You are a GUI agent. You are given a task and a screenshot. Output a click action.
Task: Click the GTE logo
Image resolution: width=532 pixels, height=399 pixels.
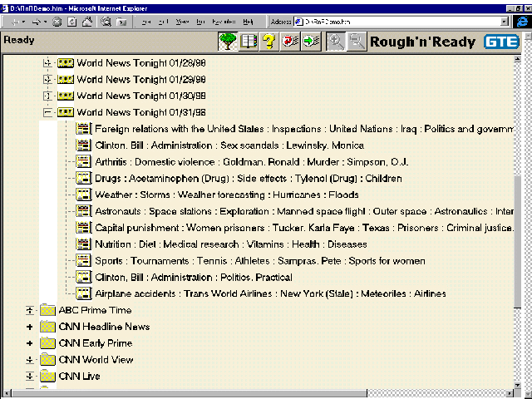(x=501, y=42)
